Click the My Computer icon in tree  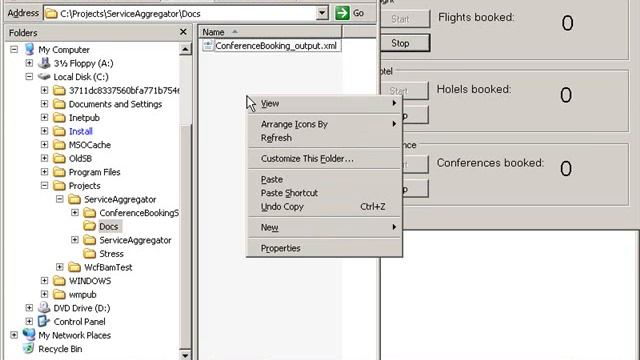coord(29,49)
